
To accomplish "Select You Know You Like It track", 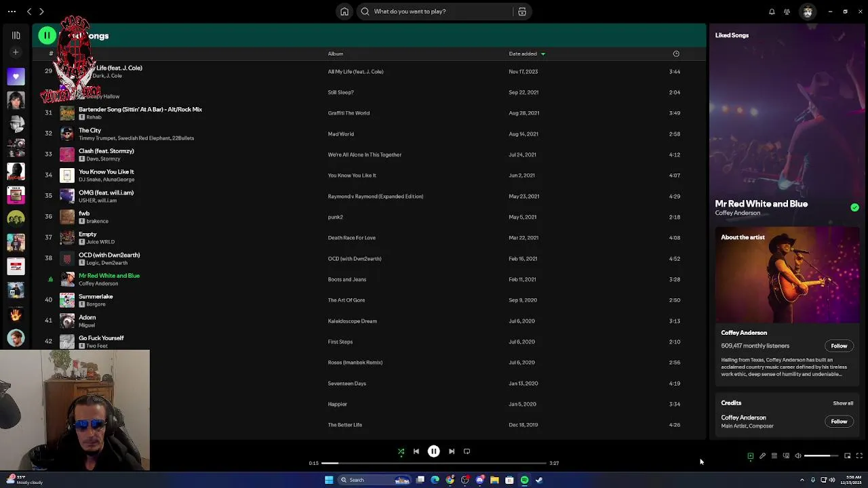I will coord(369,176).
